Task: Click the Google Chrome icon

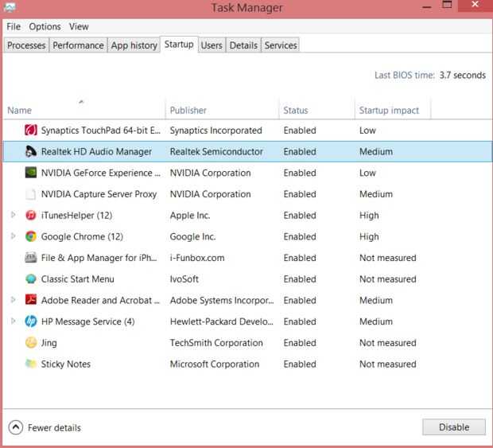Action: tap(31, 236)
